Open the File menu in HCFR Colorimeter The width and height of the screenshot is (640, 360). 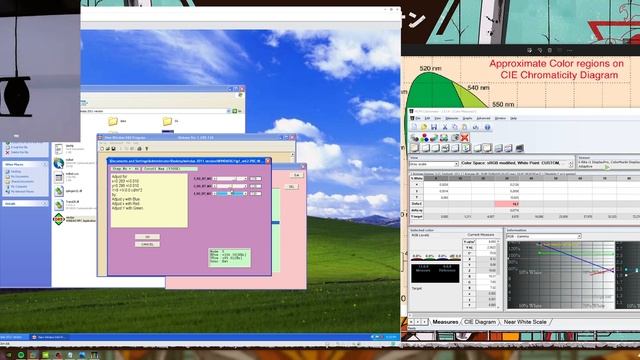point(418,118)
